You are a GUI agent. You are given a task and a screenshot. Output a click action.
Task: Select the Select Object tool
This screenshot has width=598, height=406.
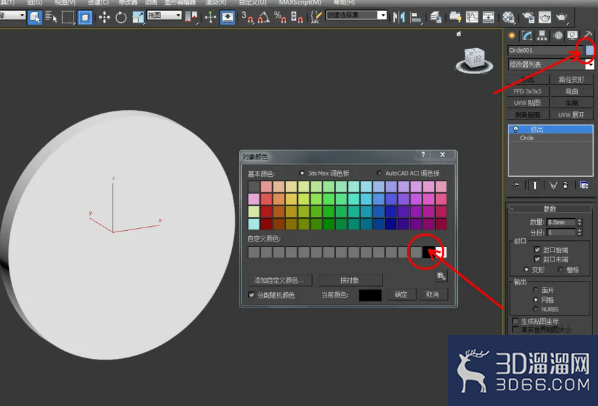pyautogui.click(x=35, y=17)
